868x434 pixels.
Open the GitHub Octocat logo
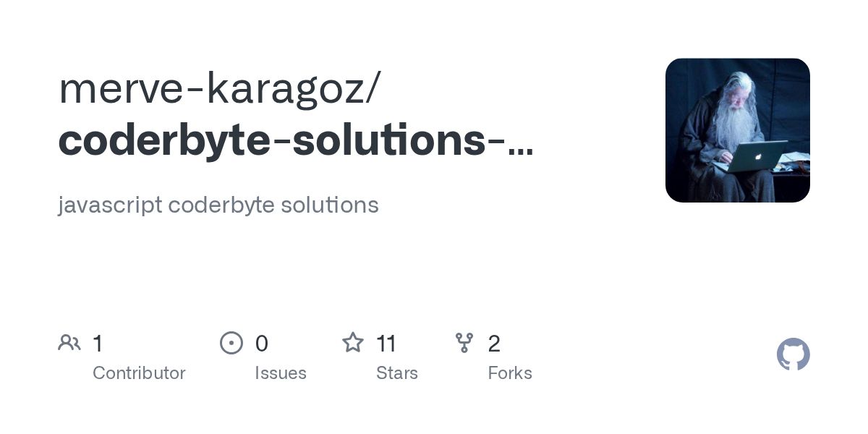click(793, 354)
